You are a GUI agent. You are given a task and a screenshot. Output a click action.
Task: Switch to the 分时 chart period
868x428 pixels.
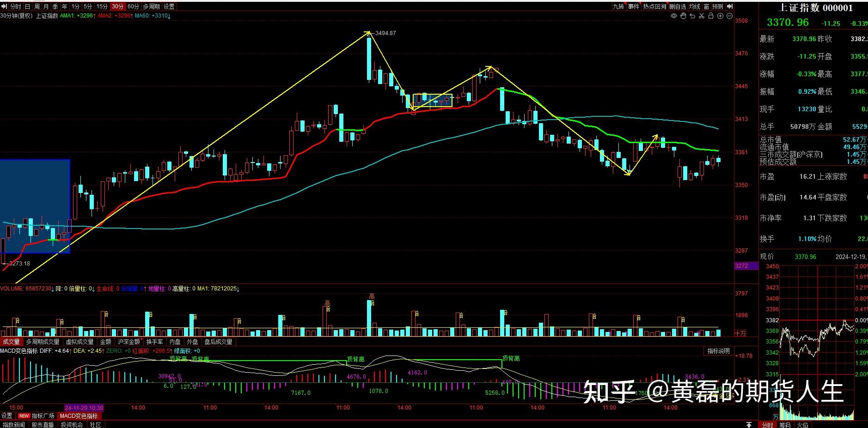click(16, 6)
